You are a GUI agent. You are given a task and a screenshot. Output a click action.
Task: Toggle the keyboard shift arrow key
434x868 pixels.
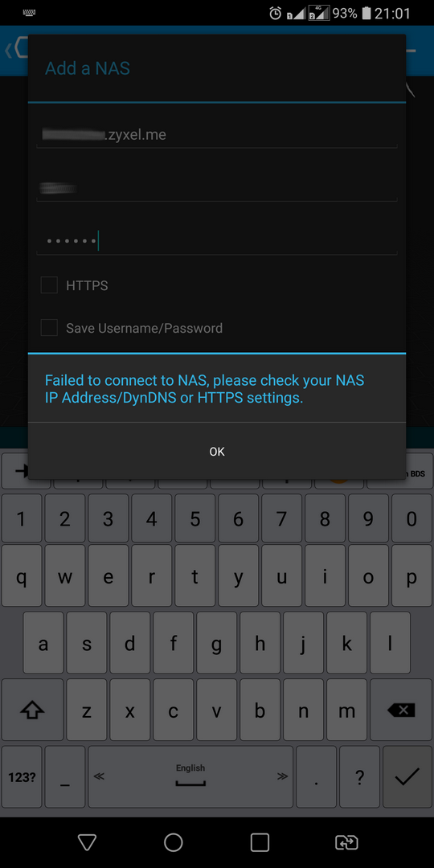click(x=32, y=710)
